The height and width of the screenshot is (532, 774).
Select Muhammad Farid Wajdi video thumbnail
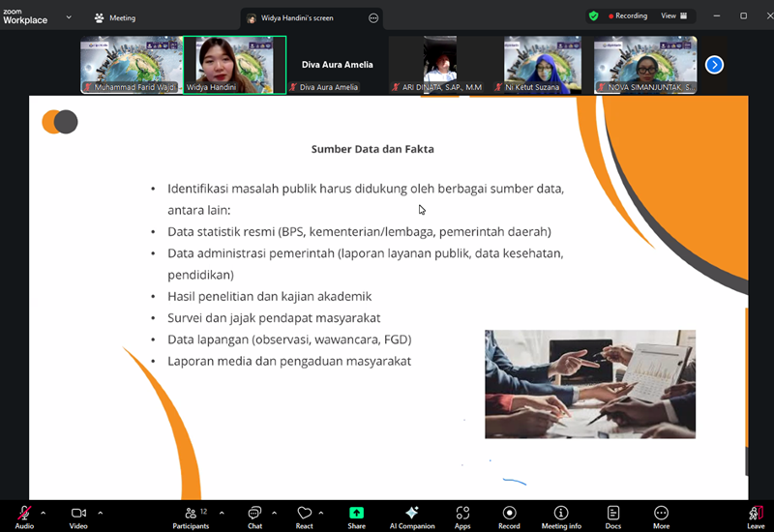pyautogui.click(x=132, y=65)
